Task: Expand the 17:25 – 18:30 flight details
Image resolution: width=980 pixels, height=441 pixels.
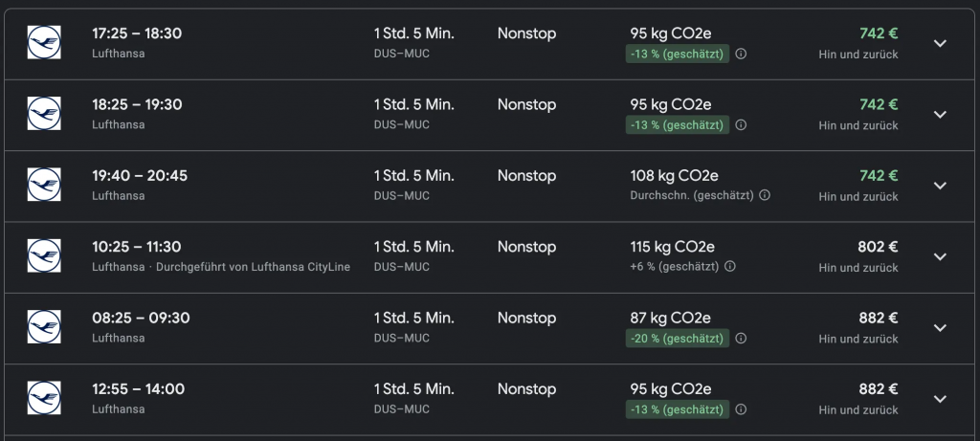Action: point(940,43)
